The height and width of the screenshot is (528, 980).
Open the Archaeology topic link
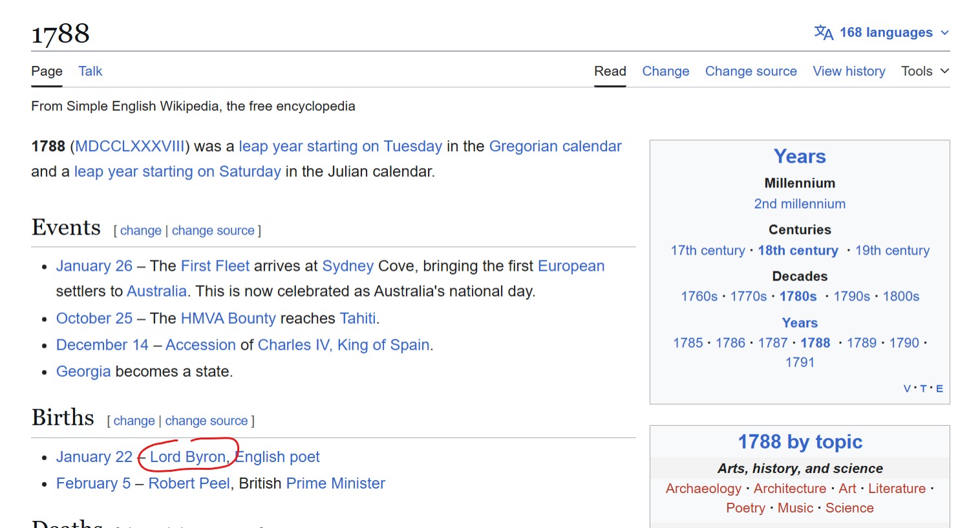[703, 489]
